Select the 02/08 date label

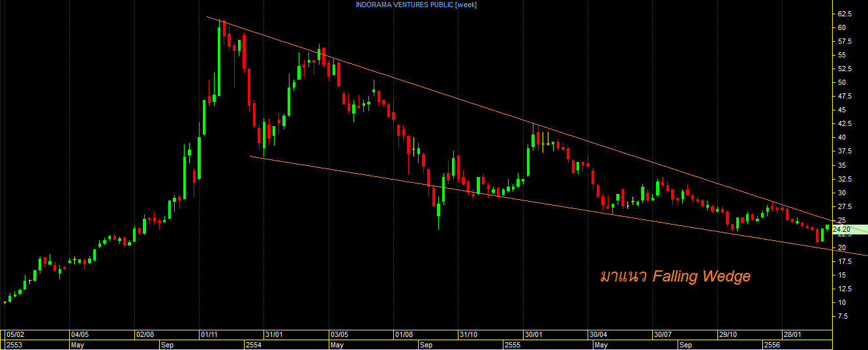(145, 334)
